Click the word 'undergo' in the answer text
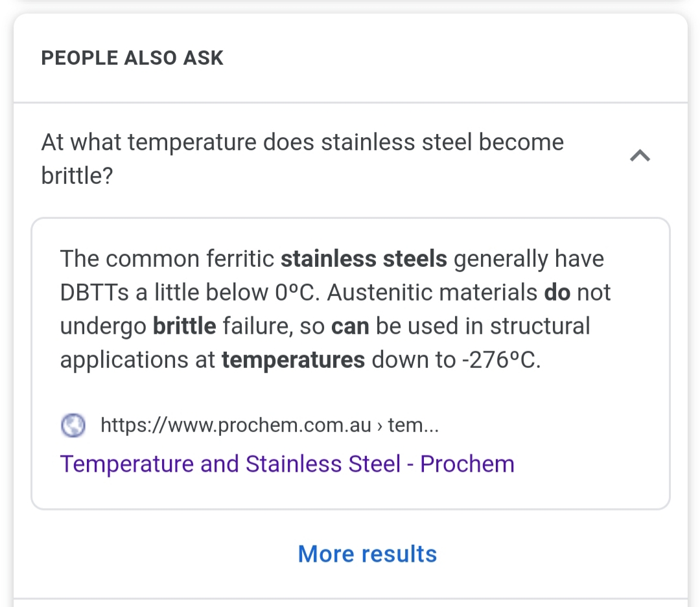 [x=103, y=326]
